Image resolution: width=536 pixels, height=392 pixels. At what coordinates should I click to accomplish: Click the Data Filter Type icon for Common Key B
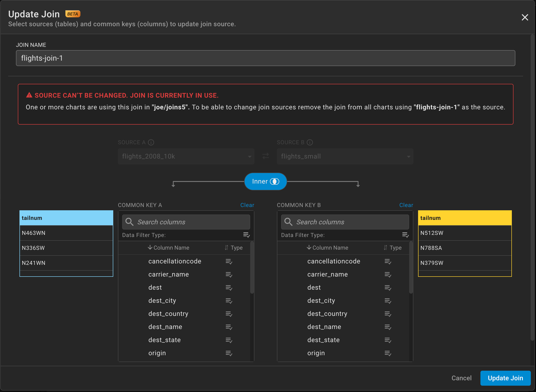coord(405,235)
